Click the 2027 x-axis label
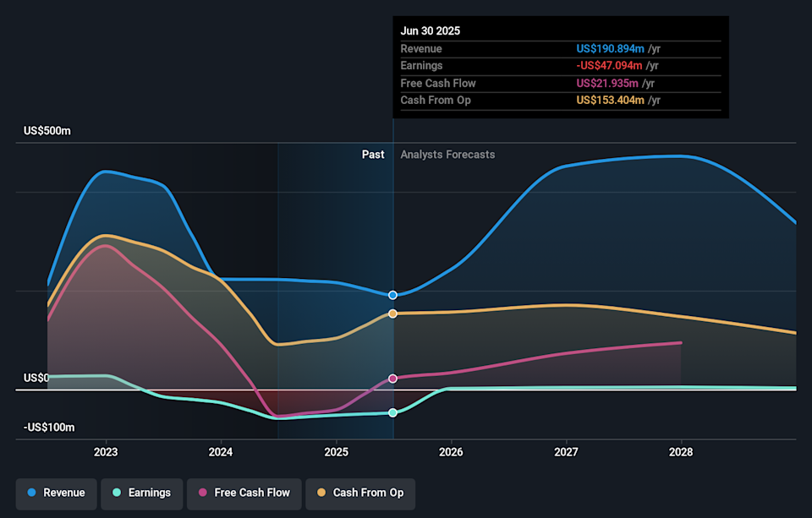 click(x=566, y=452)
